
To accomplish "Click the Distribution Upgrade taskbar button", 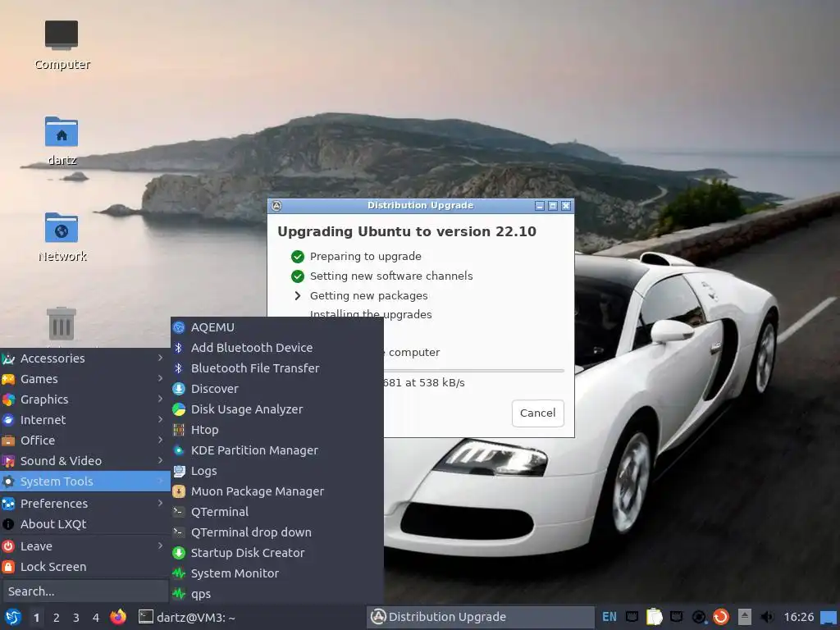I will point(481,617).
